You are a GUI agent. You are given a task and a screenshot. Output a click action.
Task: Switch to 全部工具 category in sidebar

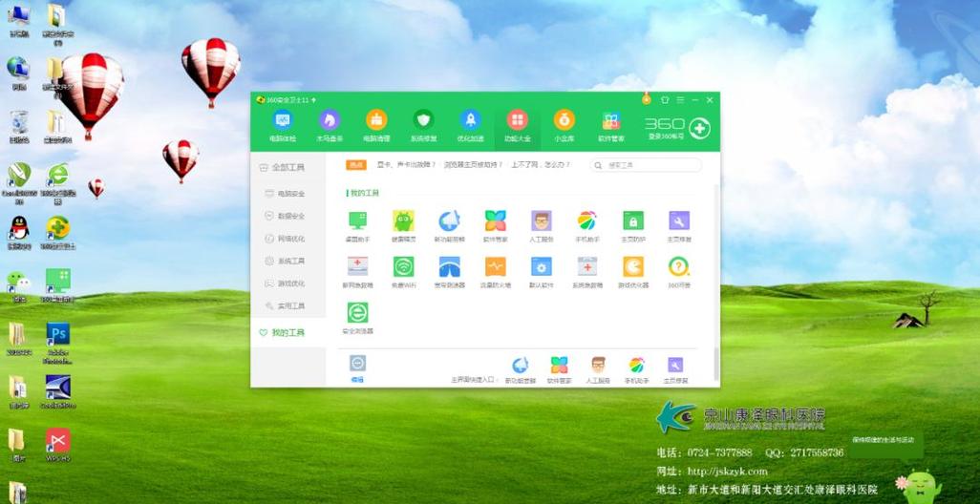(288, 167)
